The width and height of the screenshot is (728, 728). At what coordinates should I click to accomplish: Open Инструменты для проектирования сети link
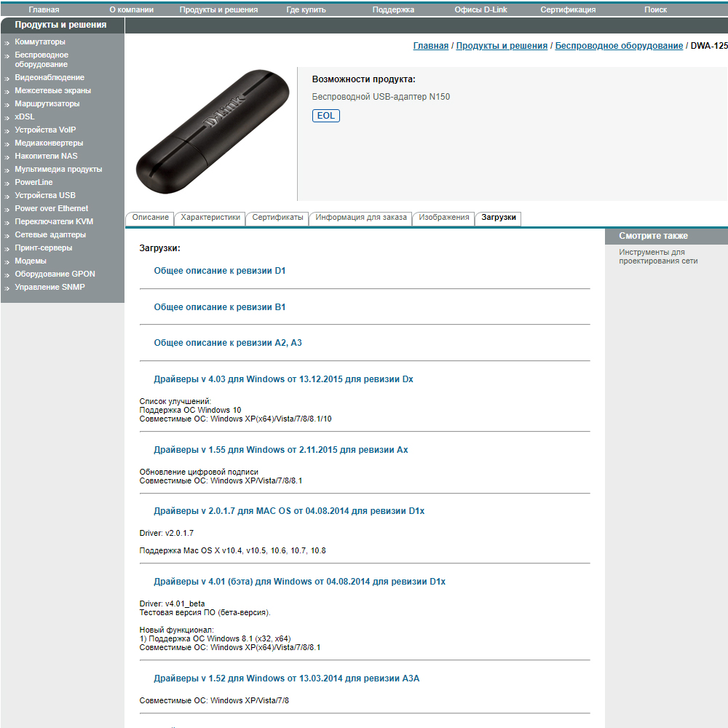[658, 256]
